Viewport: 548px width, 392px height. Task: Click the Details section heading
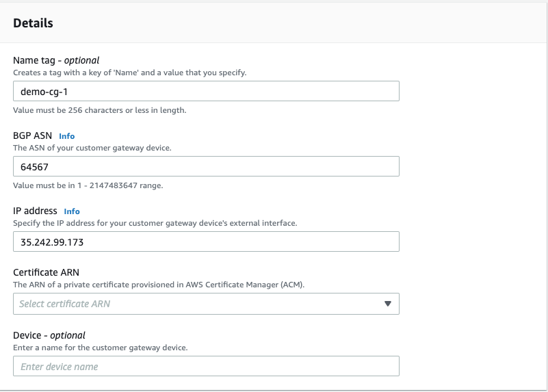click(34, 23)
